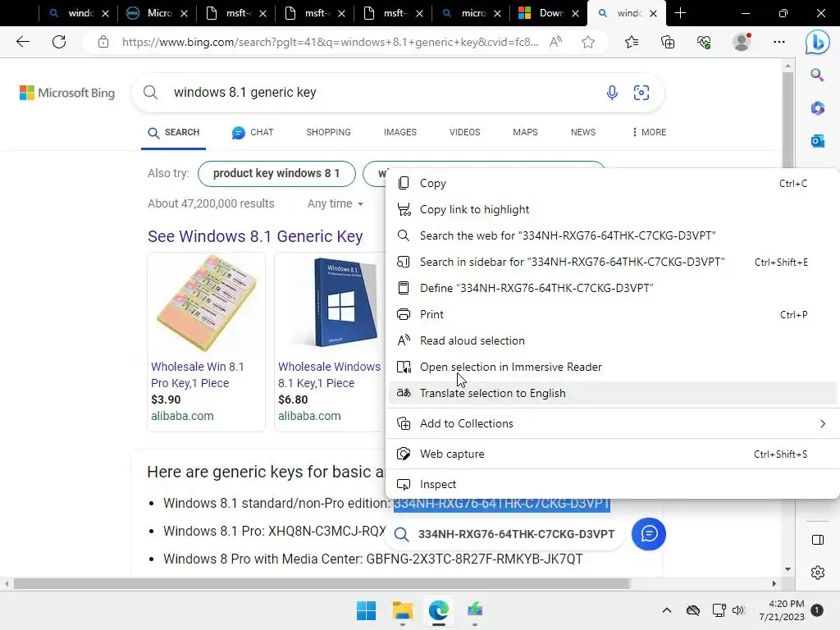View site info via the lock icon
Screen dimensions: 840x630
click(103, 42)
